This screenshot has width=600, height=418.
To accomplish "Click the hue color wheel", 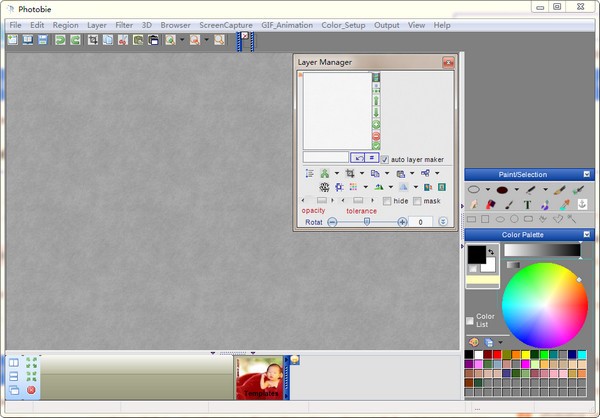I will click(545, 305).
